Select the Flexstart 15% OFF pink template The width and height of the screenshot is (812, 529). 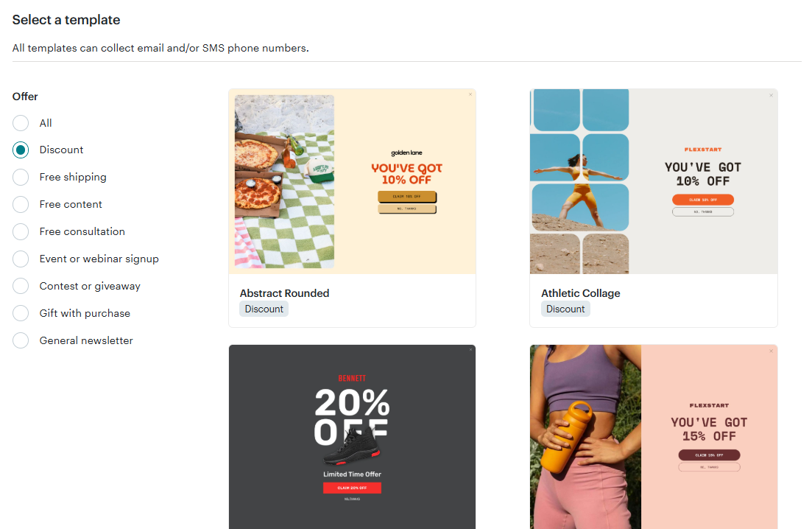(x=654, y=437)
